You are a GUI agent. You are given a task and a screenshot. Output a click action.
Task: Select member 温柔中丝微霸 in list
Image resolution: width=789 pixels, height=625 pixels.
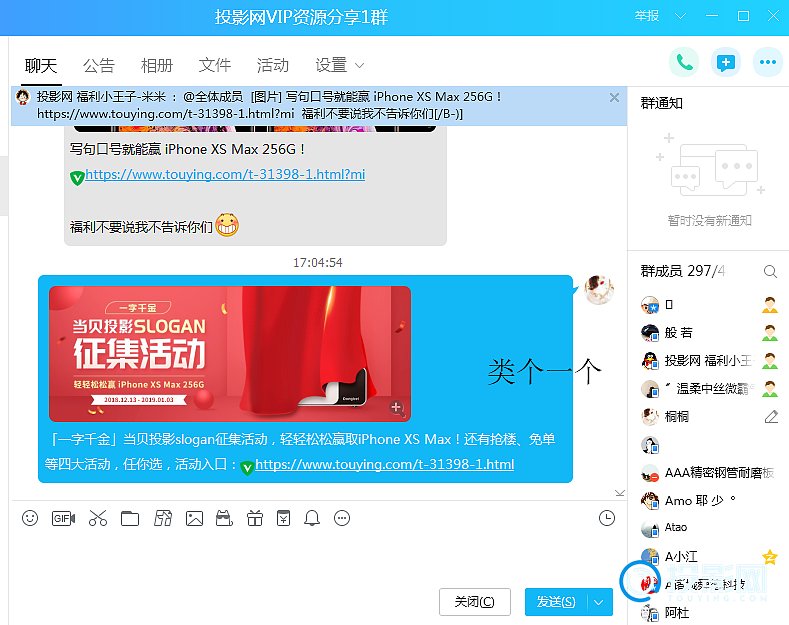coord(708,388)
